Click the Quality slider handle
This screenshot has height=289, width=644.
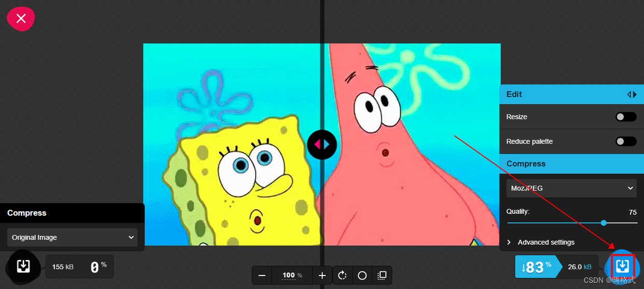(x=604, y=223)
